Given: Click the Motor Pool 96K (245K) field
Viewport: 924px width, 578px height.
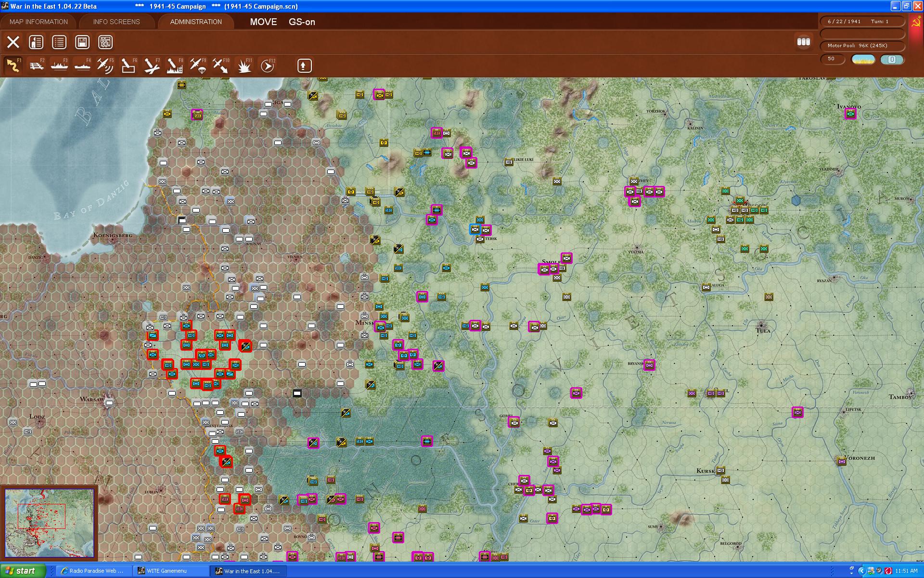Looking at the screenshot, I should click(862, 46).
